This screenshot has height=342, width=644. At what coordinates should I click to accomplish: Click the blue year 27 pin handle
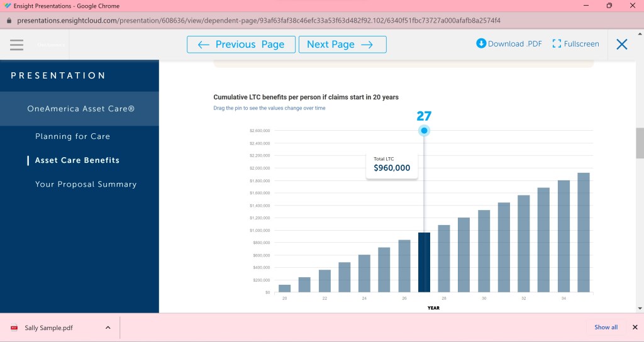click(x=424, y=131)
